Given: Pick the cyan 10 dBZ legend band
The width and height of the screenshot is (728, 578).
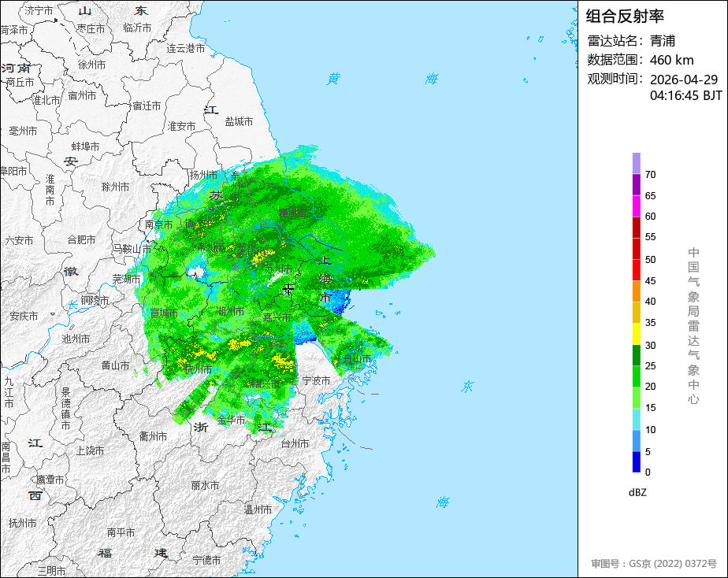Looking at the screenshot, I should (x=636, y=420).
